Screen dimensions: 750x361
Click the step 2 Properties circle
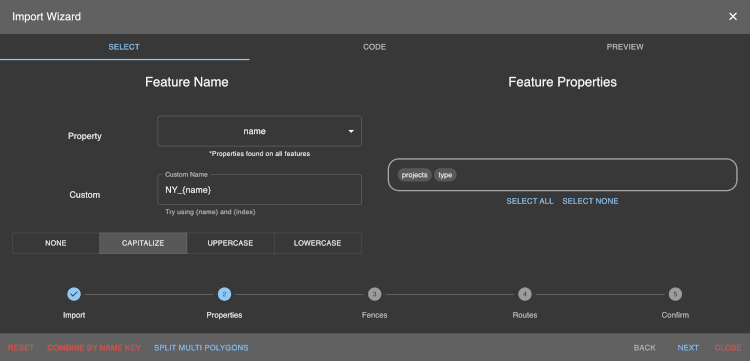coord(224,294)
